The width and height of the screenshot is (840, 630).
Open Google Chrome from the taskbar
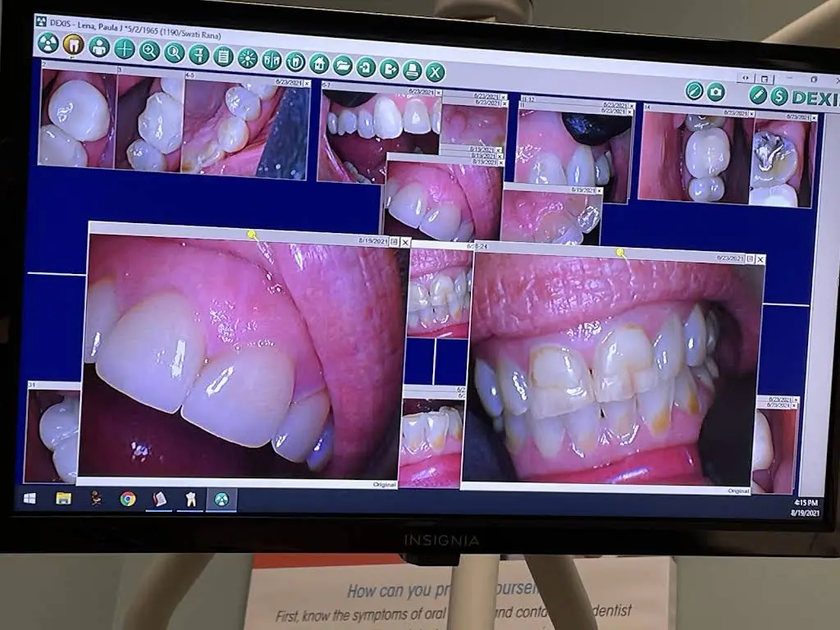pos(127,500)
